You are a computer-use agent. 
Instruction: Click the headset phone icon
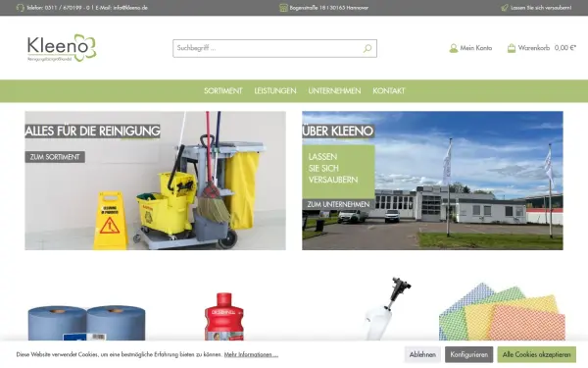click(x=21, y=8)
